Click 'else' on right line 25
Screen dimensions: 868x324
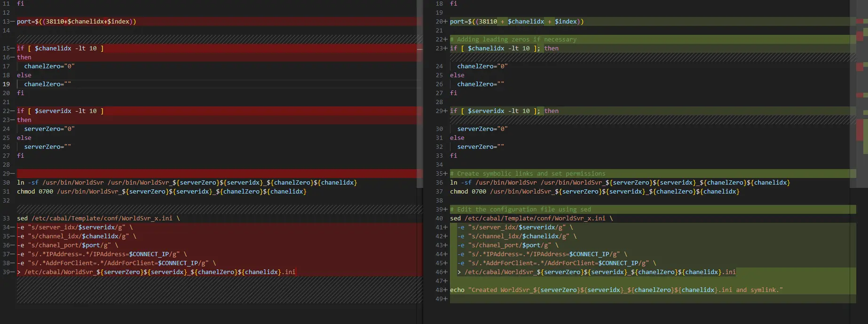coord(457,75)
